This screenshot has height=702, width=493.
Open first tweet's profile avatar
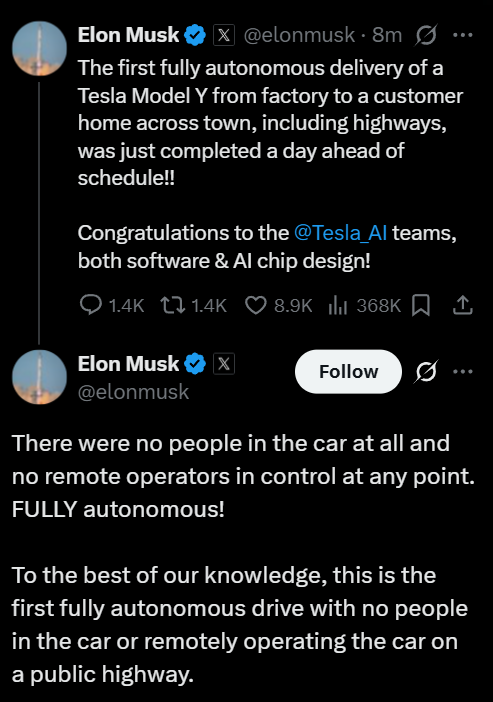pos(39,48)
